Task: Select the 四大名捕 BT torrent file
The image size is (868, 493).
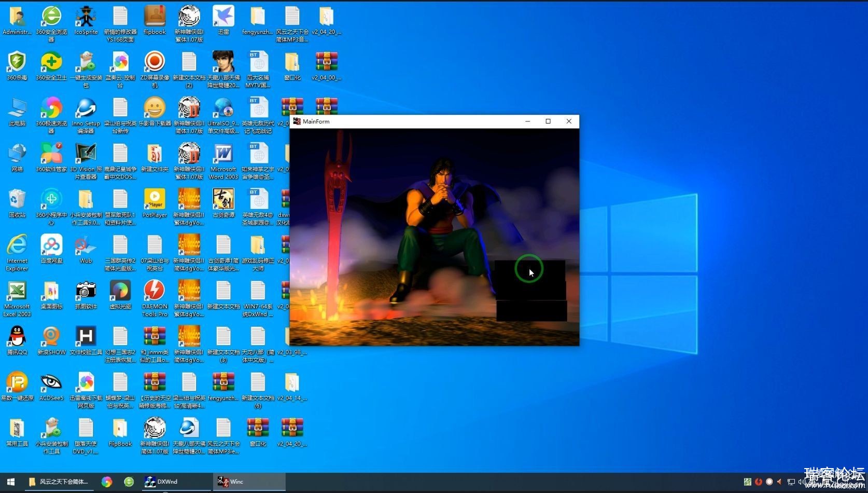Action: 258,70
